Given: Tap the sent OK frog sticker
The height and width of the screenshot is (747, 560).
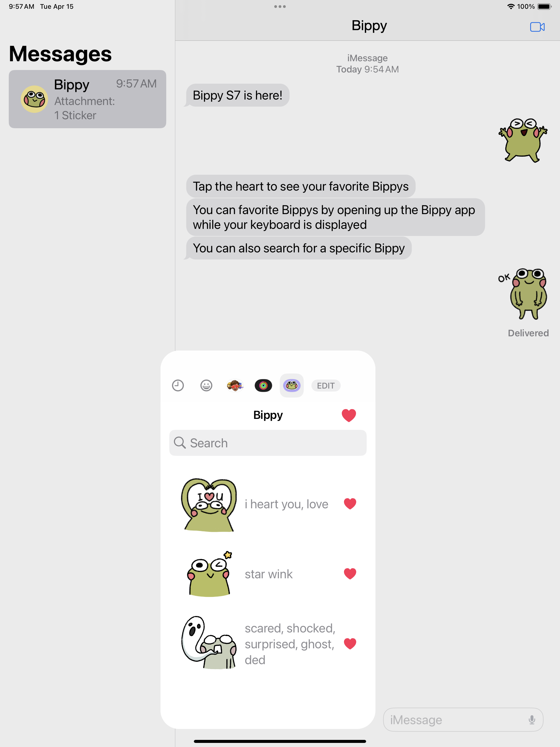Looking at the screenshot, I should [523, 294].
